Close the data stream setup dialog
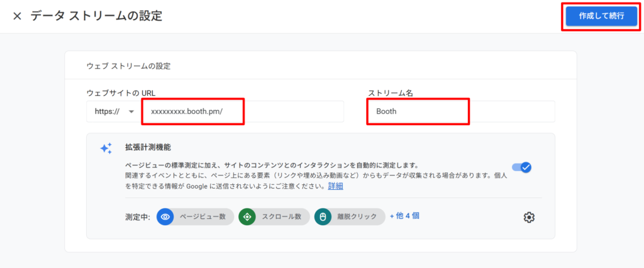The image size is (644, 268). point(17,16)
